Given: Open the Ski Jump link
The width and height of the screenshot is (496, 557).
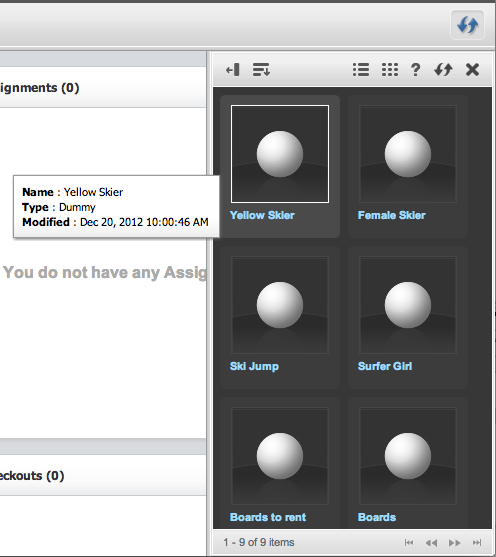Looking at the screenshot, I should [x=254, y=366].
